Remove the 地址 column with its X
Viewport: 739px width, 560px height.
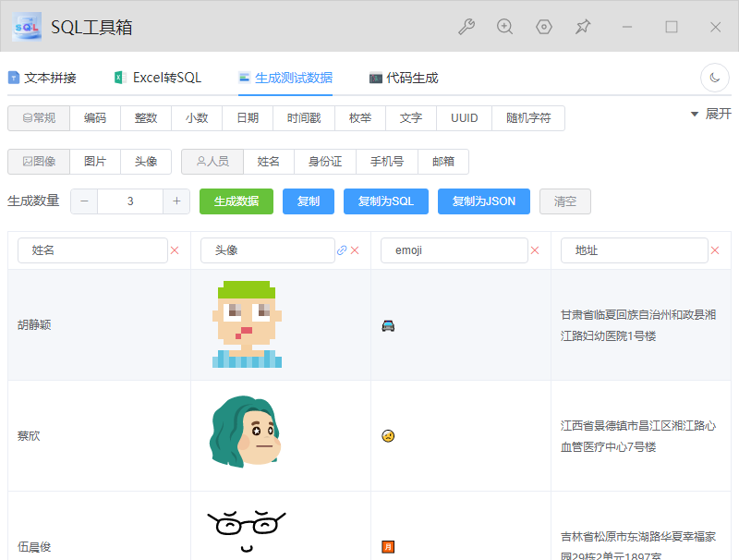click(x=715, y=250)
